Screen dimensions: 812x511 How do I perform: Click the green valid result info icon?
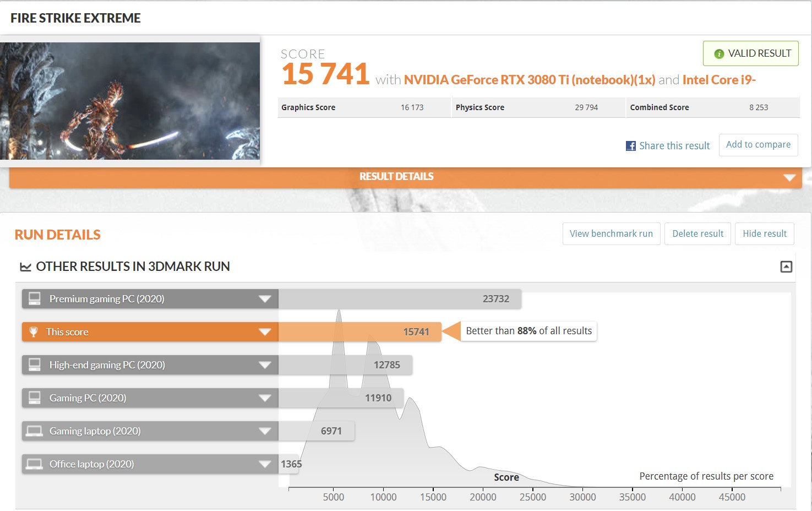(x=718, y=54)
